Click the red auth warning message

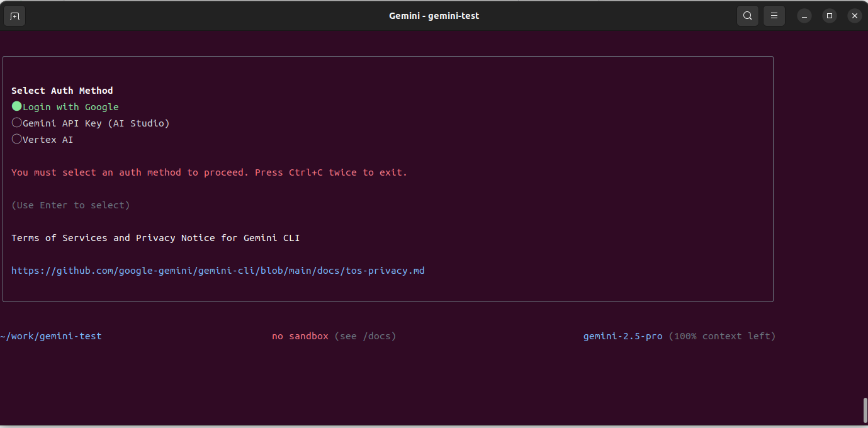pyautogui.click(x=208, y=172)
